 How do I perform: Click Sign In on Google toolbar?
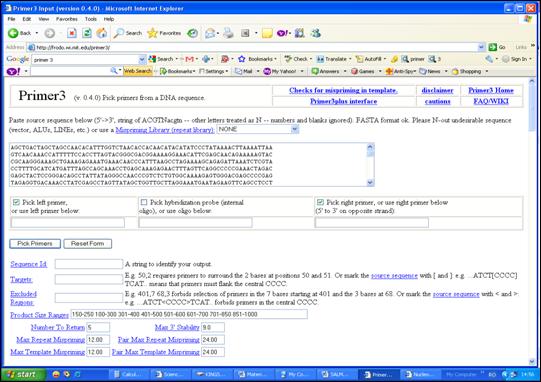pyautogui.click(x=515, y=59)
